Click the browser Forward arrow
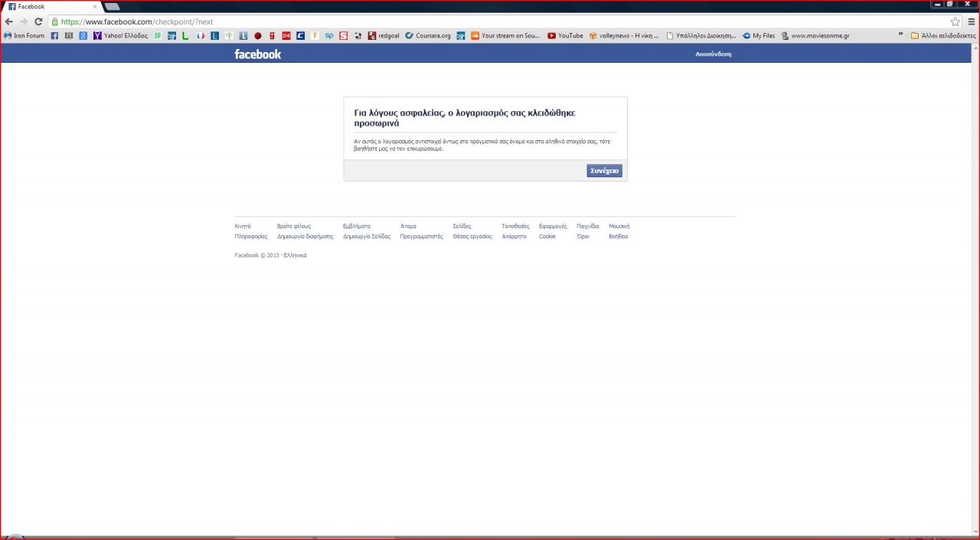This screenshot has height=540, width=980. (x=23, y=22)
